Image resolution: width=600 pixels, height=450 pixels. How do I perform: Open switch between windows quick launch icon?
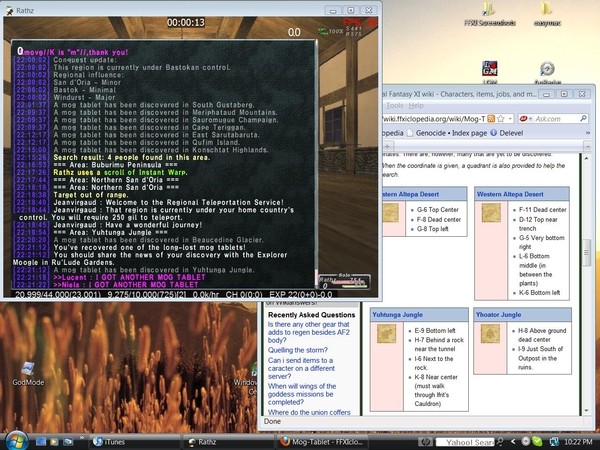[68, 442]
